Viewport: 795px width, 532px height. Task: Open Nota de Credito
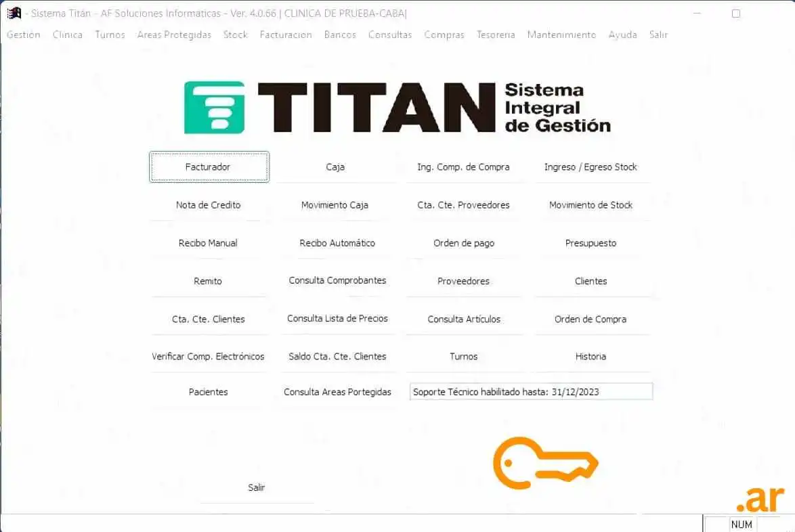pyautogui.click(x=209, y=205)
